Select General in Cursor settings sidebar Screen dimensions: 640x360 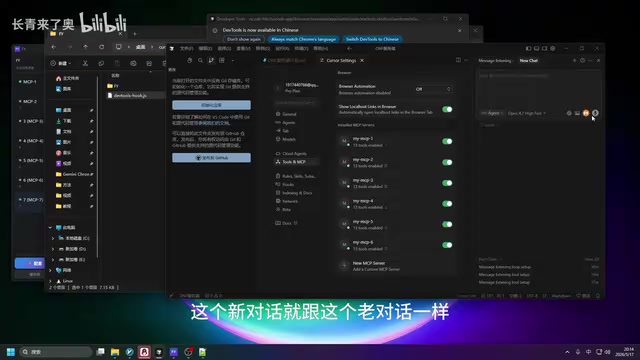289,114
